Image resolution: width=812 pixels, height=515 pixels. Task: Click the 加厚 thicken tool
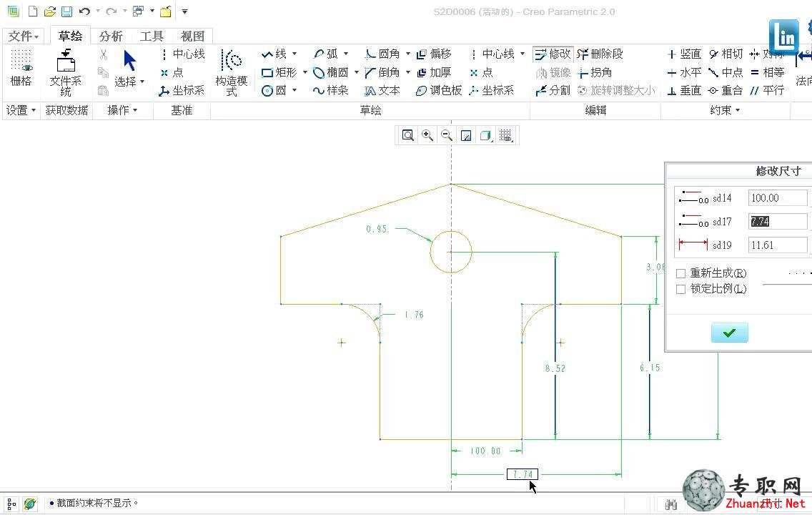click(x=434, y=72)
